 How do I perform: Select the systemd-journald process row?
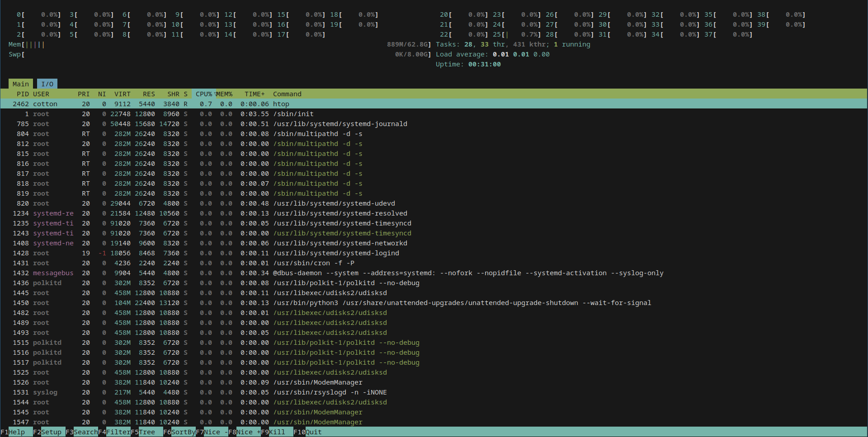tap(340, 124)
